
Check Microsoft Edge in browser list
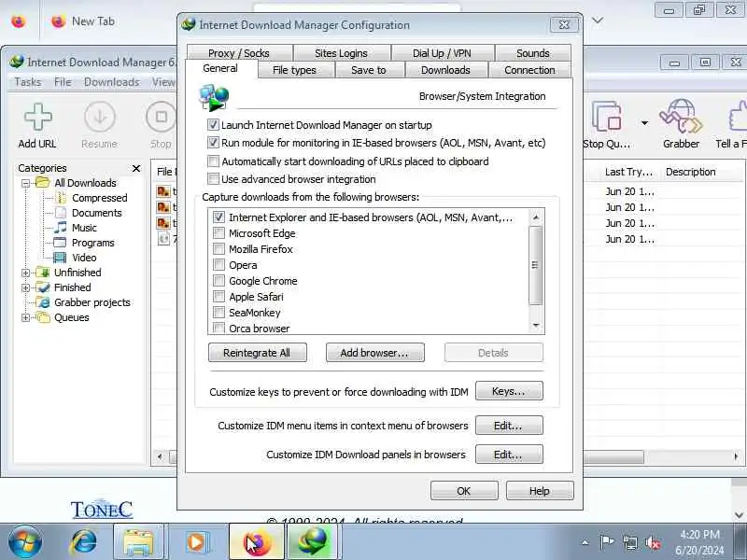click(218, 232)
